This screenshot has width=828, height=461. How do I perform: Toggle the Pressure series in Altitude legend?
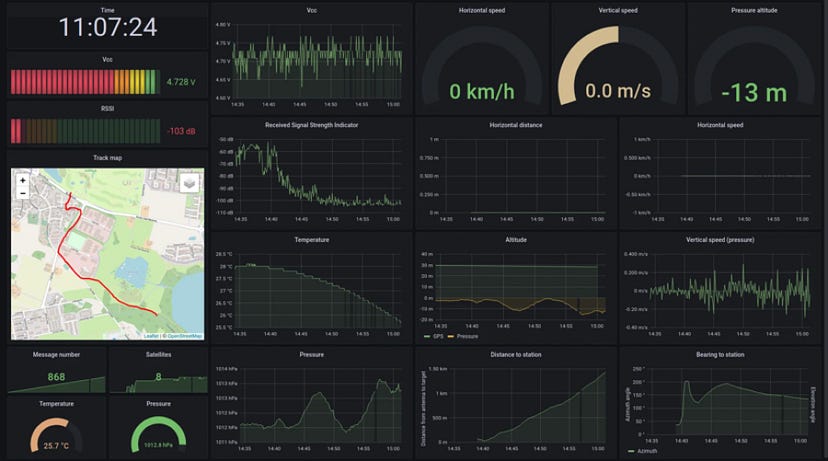(463, 336)
